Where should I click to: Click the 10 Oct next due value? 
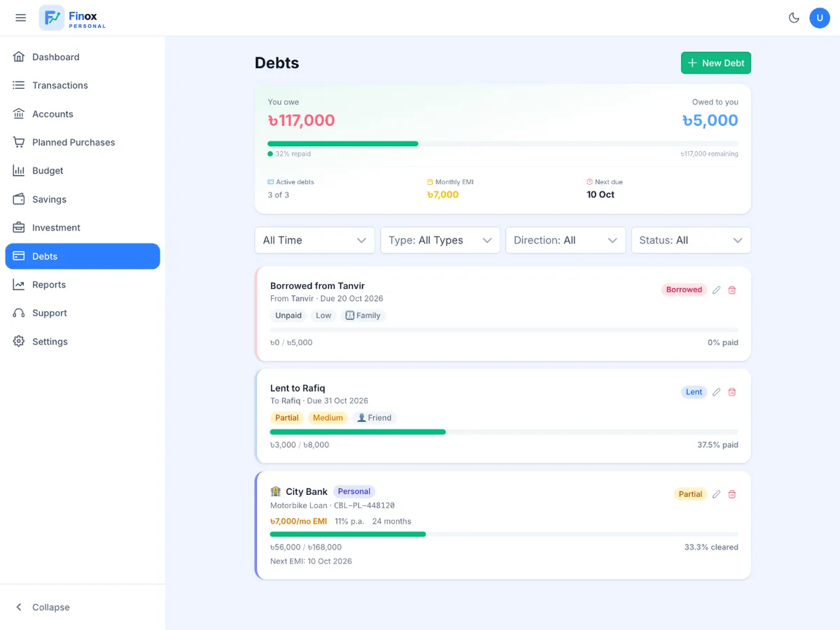click(x=601, y=195)
